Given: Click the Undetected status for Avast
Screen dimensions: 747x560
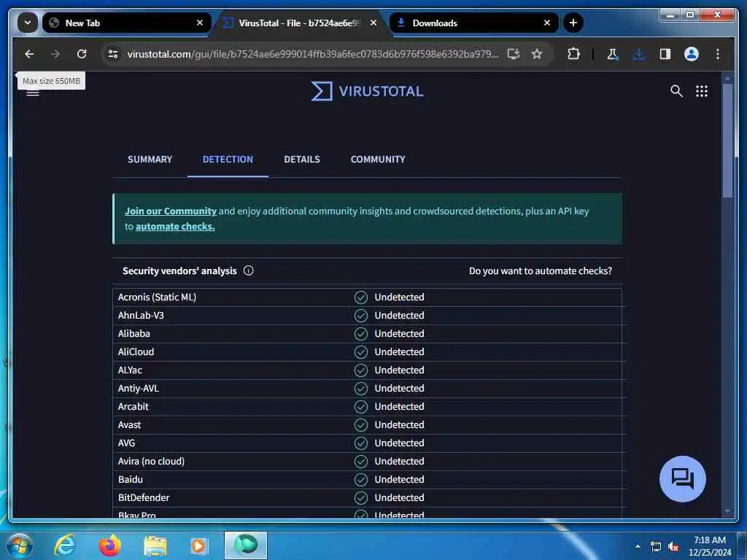Looking at the screenshot, I should (x=399, y=425).
